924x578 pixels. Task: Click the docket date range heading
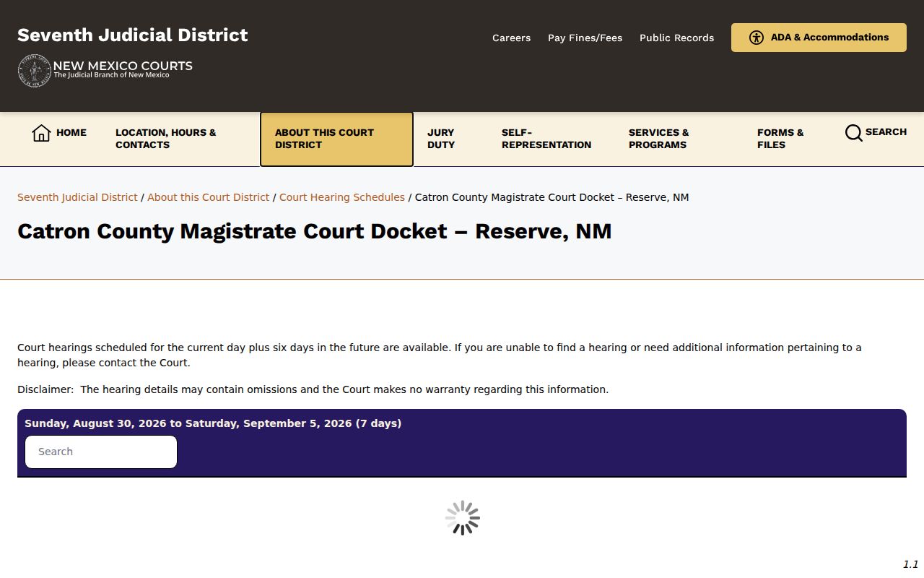pyautogui.click(x=213, y=423)
